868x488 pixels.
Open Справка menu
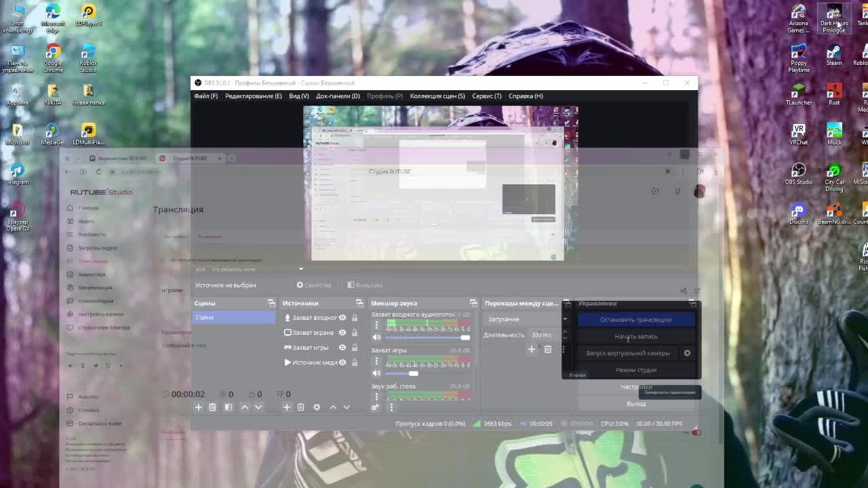coord(526,96)
